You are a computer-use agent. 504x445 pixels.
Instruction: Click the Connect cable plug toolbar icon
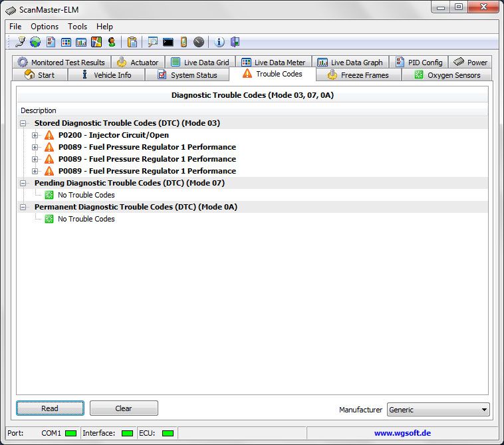[20, 42]
